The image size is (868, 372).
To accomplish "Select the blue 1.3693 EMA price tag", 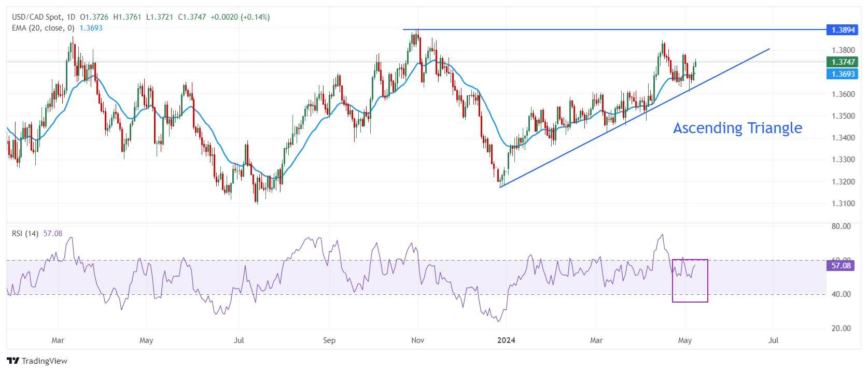I will [x=843, y=74].
